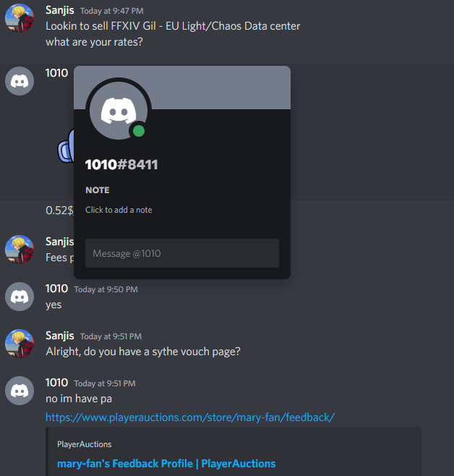Click the green online status indicator

click(x=139, y=131)
